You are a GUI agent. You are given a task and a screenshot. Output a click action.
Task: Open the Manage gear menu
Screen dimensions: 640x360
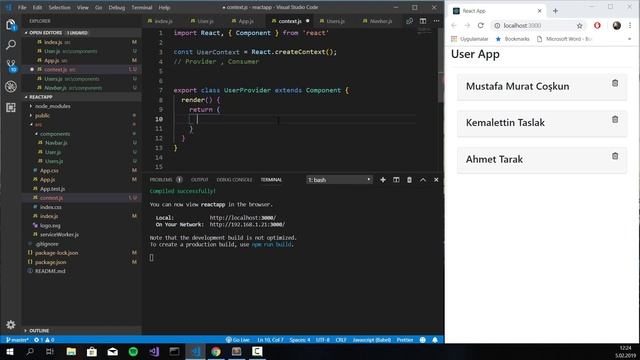tap(11, 324)
